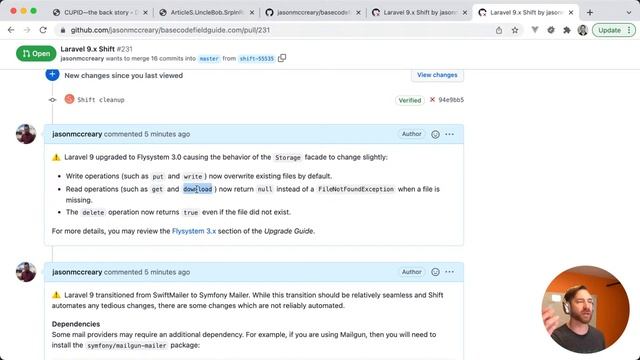
Task: Click the share icon in the address bar
Action: (499, 30)
